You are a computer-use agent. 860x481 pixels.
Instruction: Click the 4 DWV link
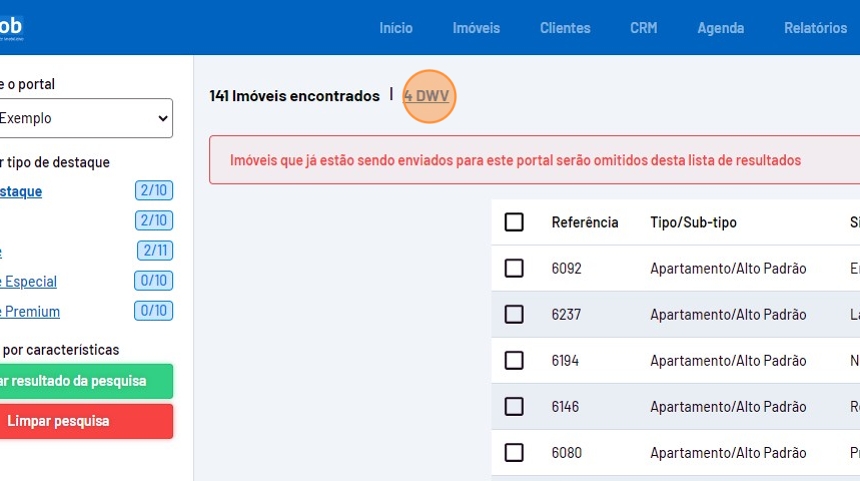427,96
